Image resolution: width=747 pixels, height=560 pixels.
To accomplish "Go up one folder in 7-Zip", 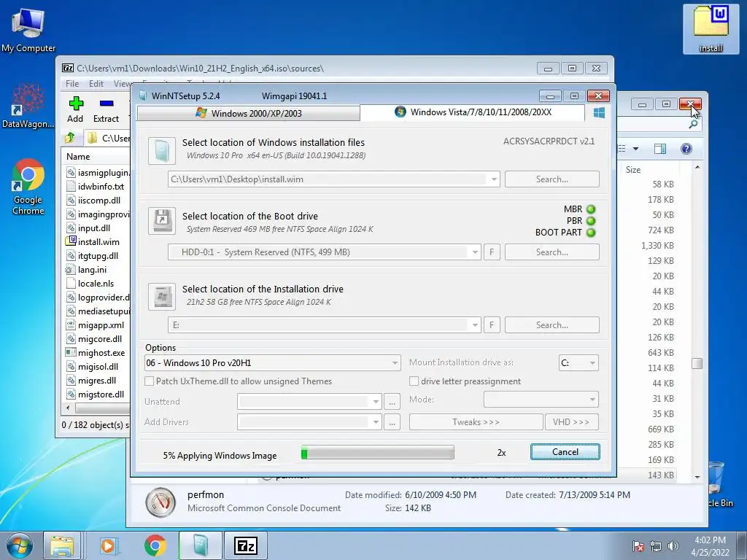I will tap(69, 138).
